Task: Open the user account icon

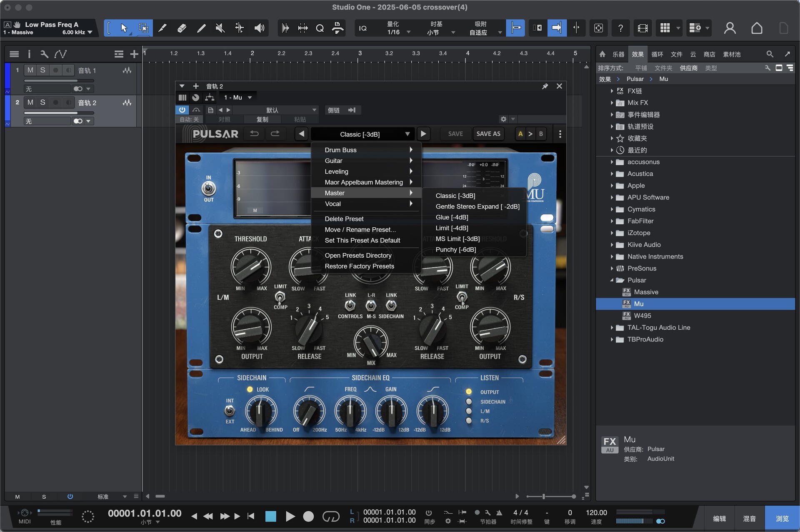Action: click(x=730, y=28)
